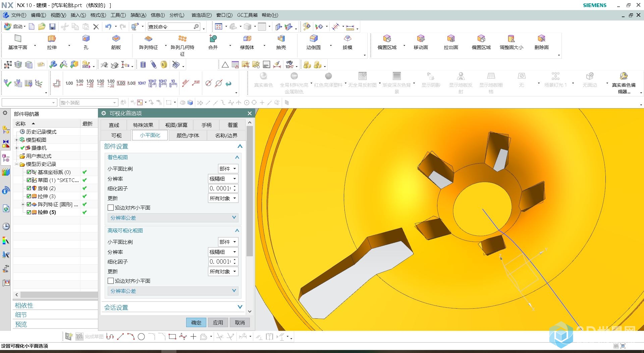Click the New file icon

point(32,27)
